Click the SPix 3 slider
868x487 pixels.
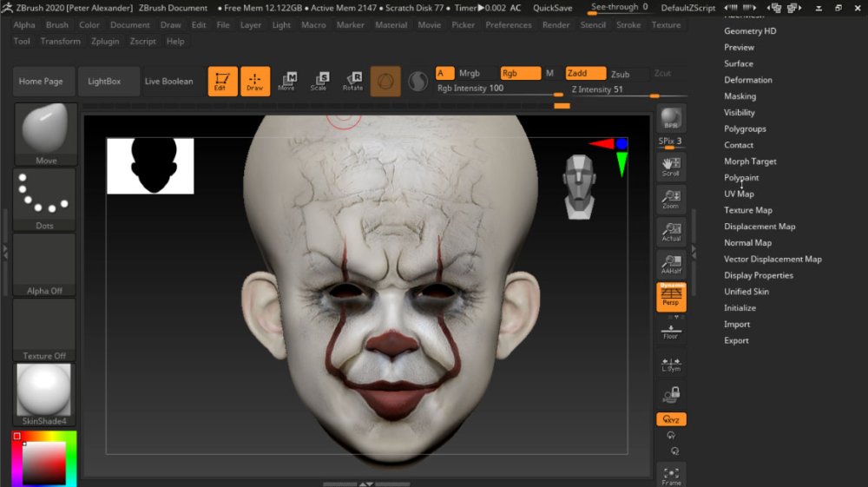(670, 142)
